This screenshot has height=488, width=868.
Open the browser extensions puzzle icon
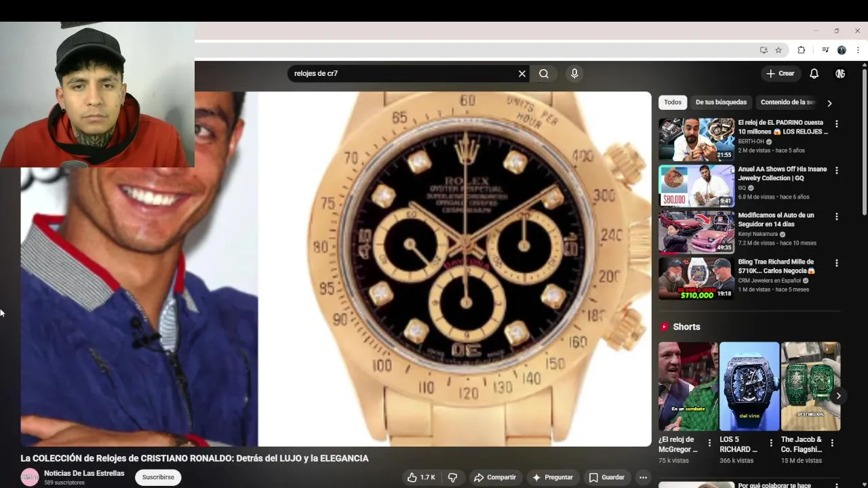tap(801, 50)
